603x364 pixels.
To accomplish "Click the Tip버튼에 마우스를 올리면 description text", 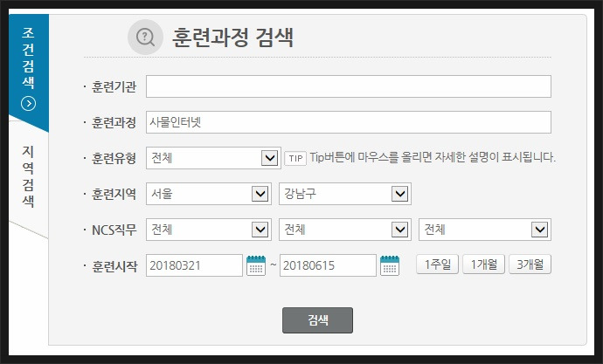I will point(433,157).
